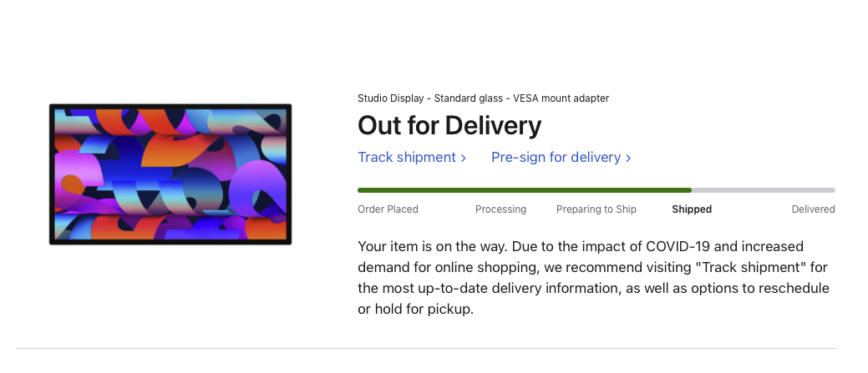The height and width of the screenshot is (373, 868).
Task: Select the Order Placed step label
Action: point(388,209)
